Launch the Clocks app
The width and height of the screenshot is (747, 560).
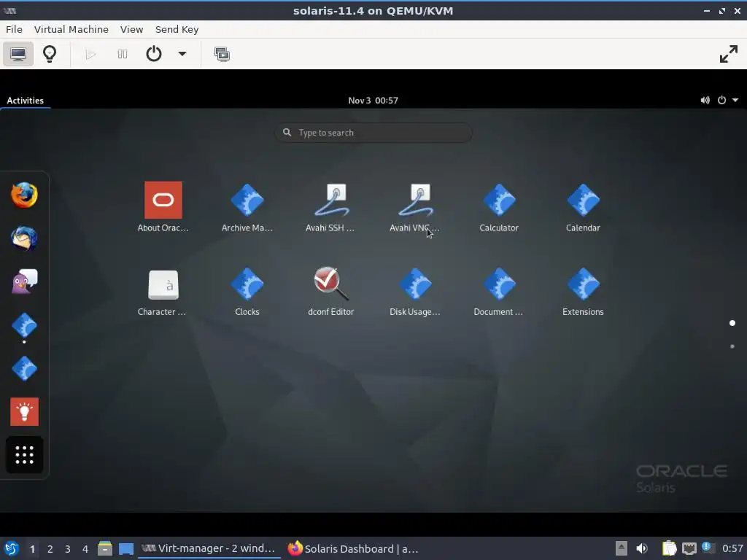247,291
